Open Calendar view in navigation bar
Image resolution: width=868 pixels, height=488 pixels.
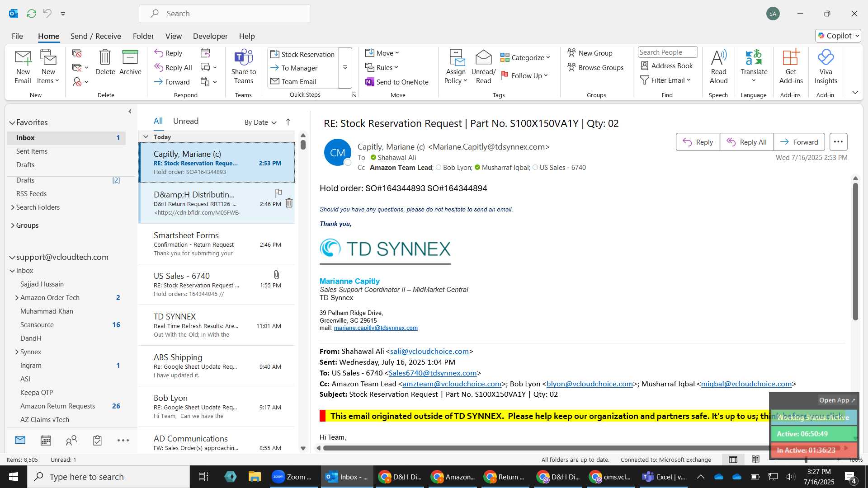tap(46, 440)
